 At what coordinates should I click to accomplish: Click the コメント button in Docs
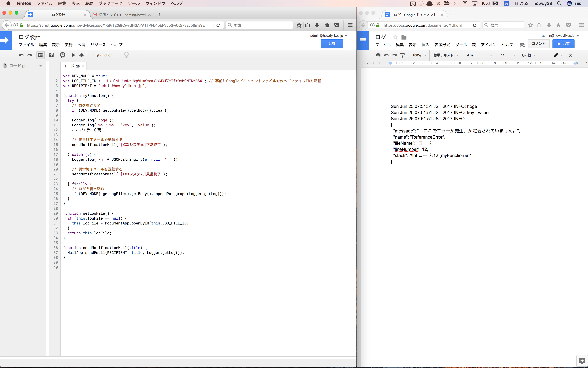click(x=538, y=44)
